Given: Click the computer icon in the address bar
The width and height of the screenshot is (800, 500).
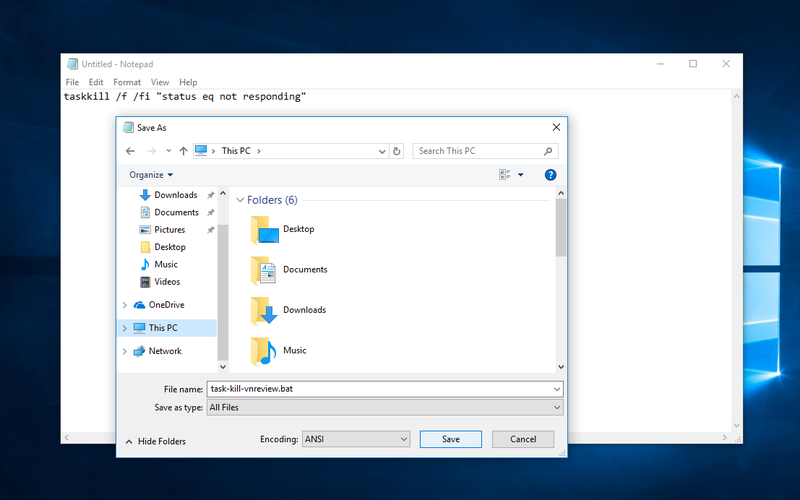Looking at the screenshot, I should point(201,151).
